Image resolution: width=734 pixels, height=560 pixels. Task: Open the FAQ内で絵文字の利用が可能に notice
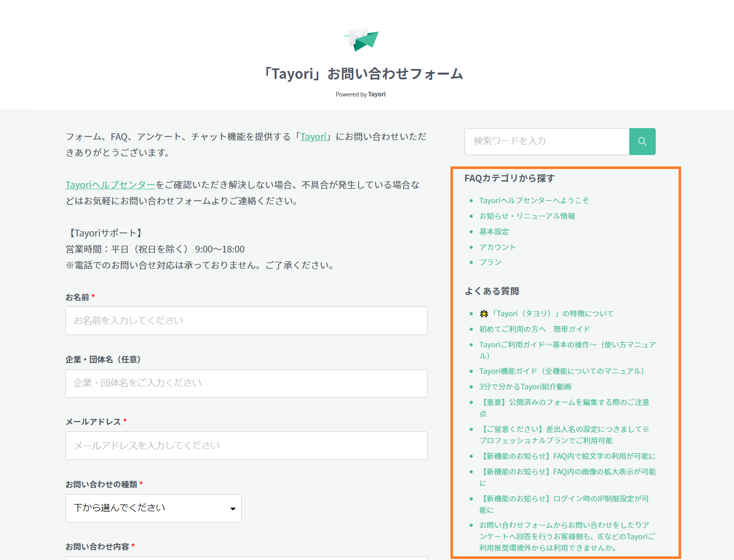[x=568, y=456]
